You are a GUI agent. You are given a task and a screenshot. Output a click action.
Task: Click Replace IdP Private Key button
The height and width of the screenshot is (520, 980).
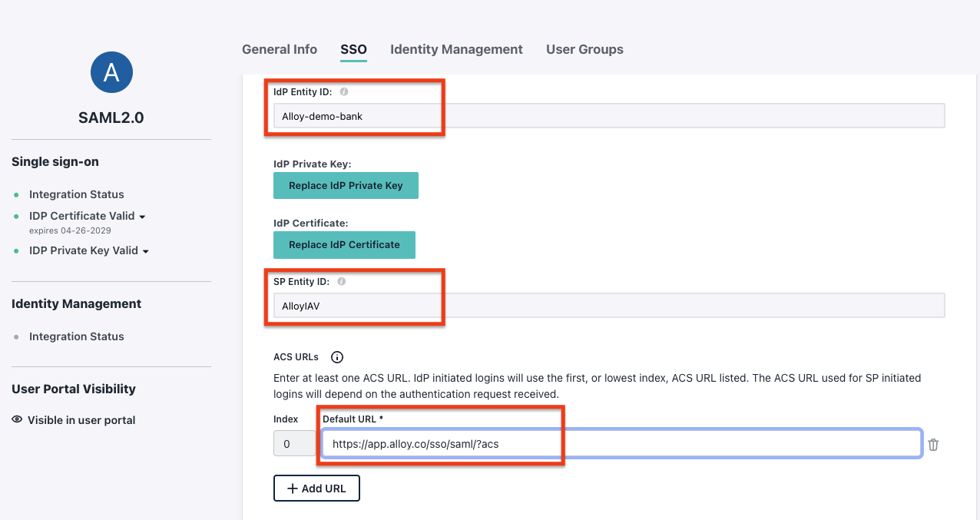click(346, 186)
